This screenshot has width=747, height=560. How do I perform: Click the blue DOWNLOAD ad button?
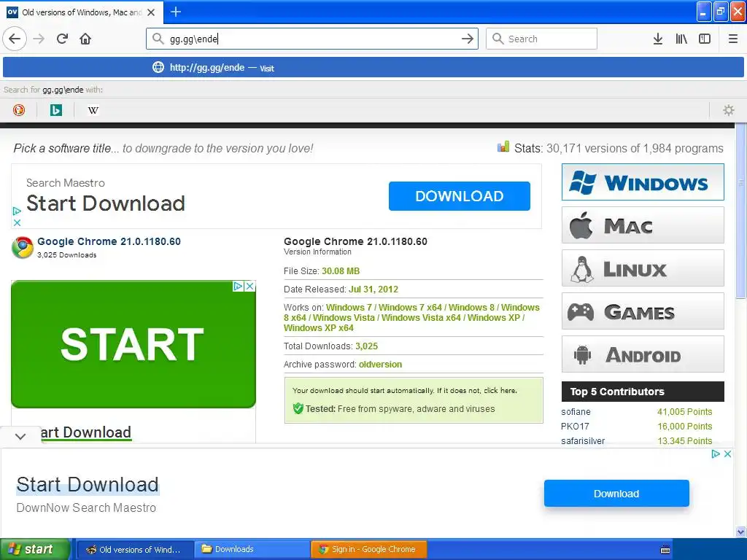click(x=460, y=195)
